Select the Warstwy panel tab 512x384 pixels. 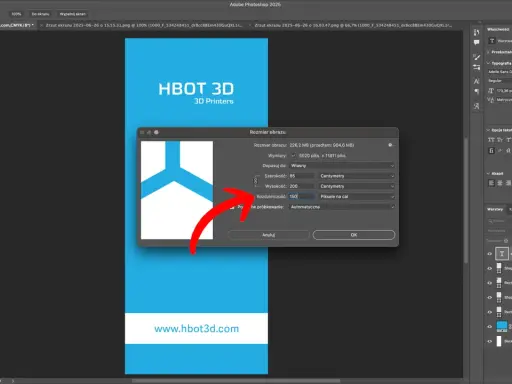point(495,209)
